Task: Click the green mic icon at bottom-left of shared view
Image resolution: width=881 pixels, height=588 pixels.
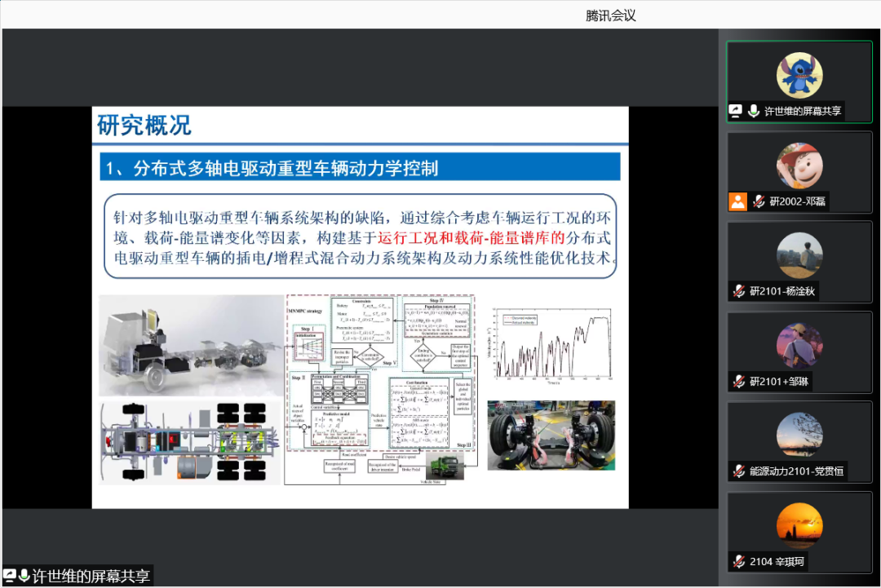Action: click(24, 576)
